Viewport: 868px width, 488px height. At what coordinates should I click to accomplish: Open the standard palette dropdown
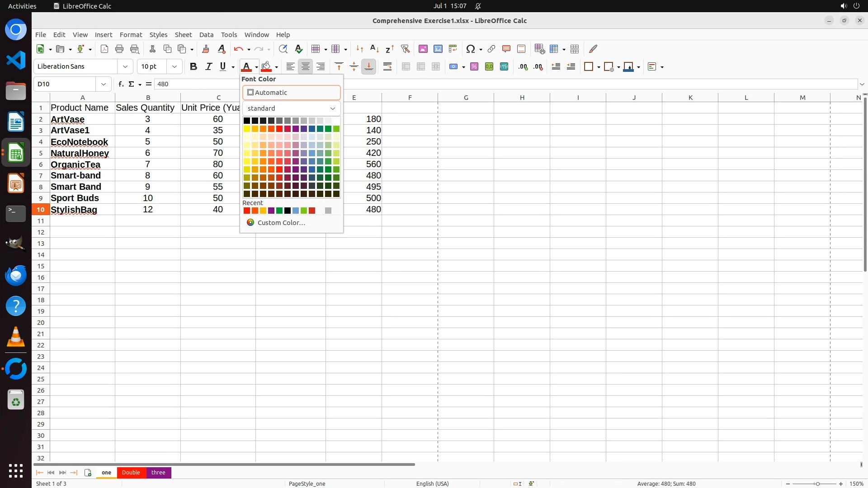pyautogui.click(x=291, y=108)
